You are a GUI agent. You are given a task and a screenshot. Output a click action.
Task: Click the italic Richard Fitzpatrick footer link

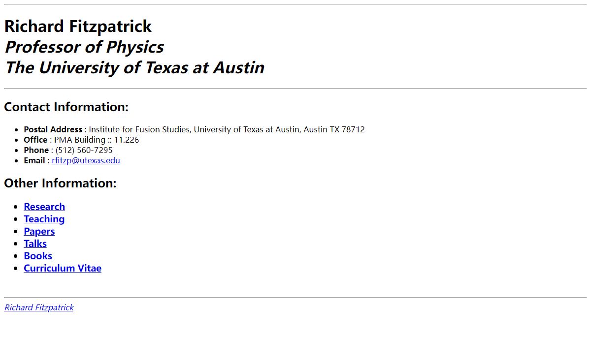point(39,307)
